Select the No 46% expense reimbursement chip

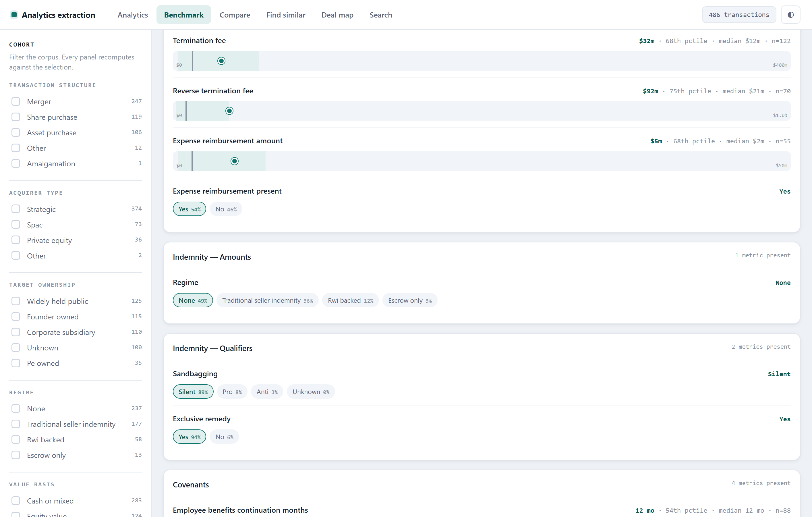coord(226,209)
